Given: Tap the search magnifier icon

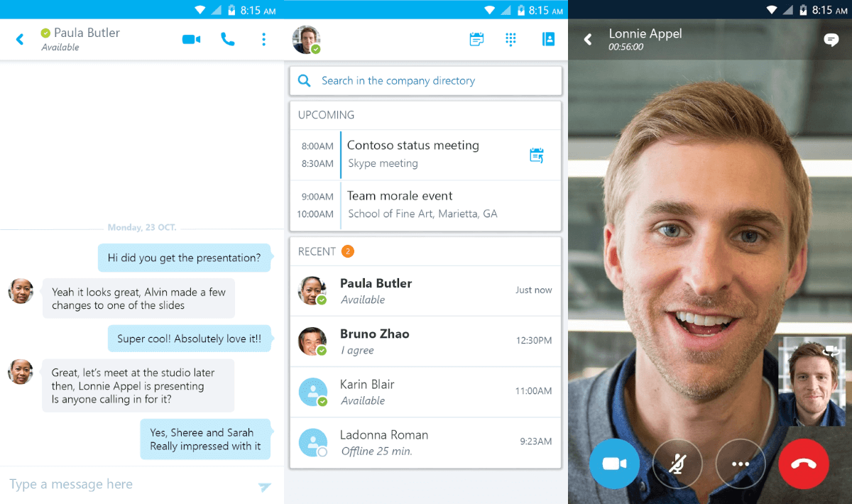Looking at the screenshot, I should [304, 80].
